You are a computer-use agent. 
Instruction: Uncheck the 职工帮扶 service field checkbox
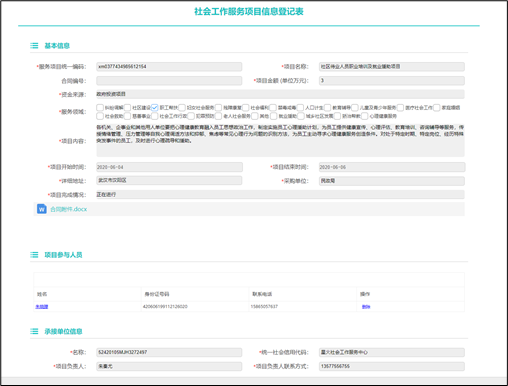point(154,107)
